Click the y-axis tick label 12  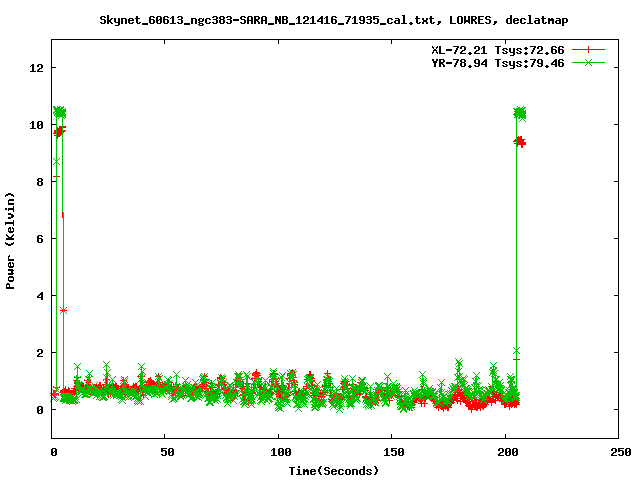[x=37, y=68]
